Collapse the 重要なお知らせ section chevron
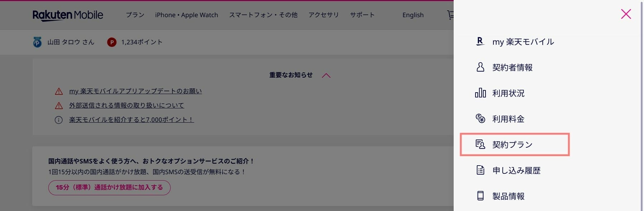This screenshot has width=644, height=211. click(x=326, y=75)
